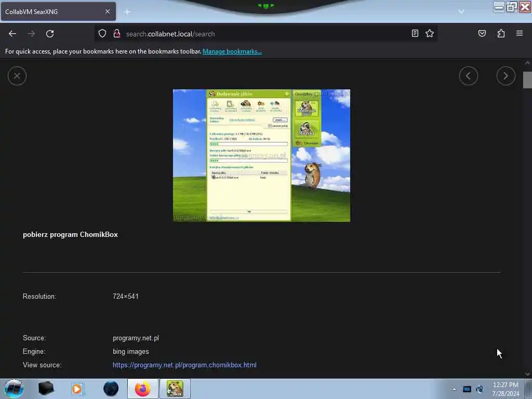This screenshot has height=399, width=532.
Task: Open the Windows Start orb
Action: tap(14, 389)
